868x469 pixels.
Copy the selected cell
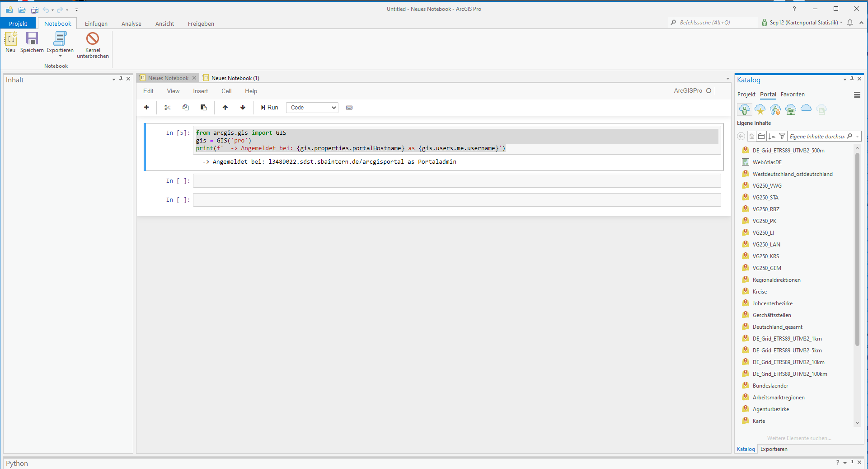(x=186, y=108)
